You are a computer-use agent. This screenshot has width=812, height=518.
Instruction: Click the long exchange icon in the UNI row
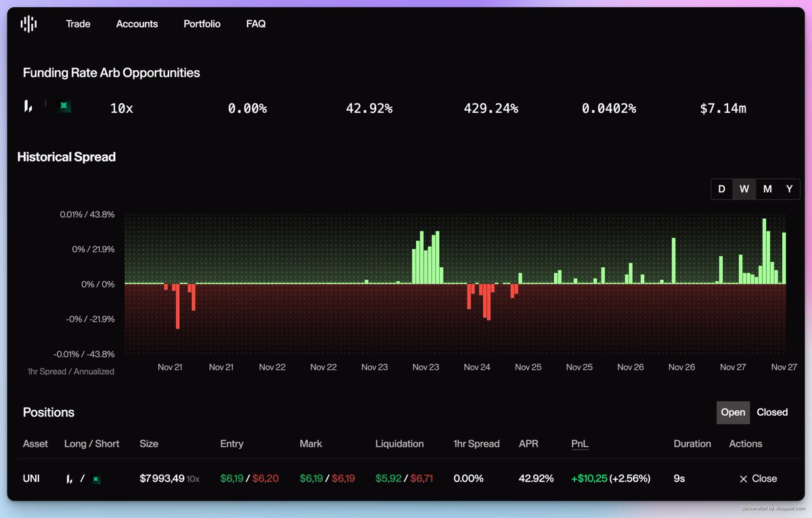[x=69, y=479]
